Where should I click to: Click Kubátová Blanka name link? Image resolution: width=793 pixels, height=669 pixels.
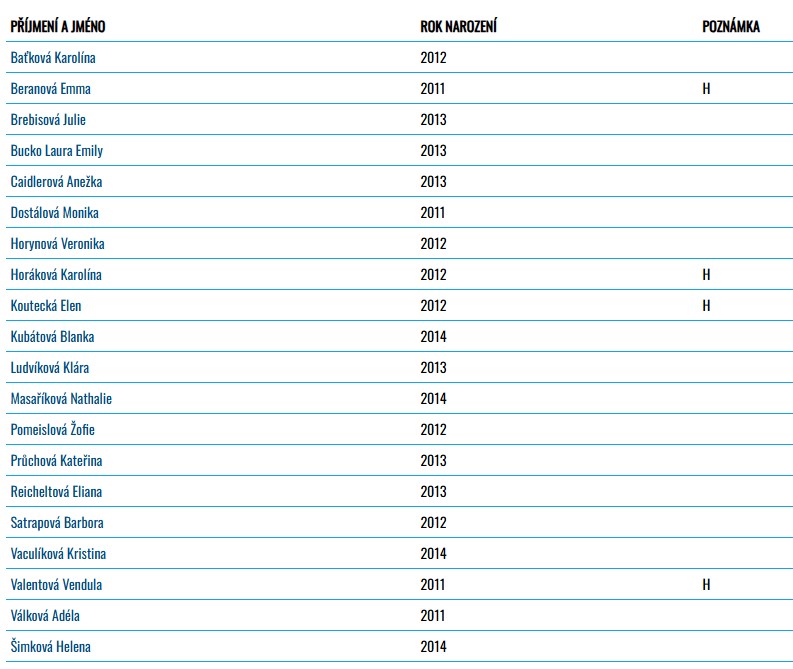click(x=52, y=337)
